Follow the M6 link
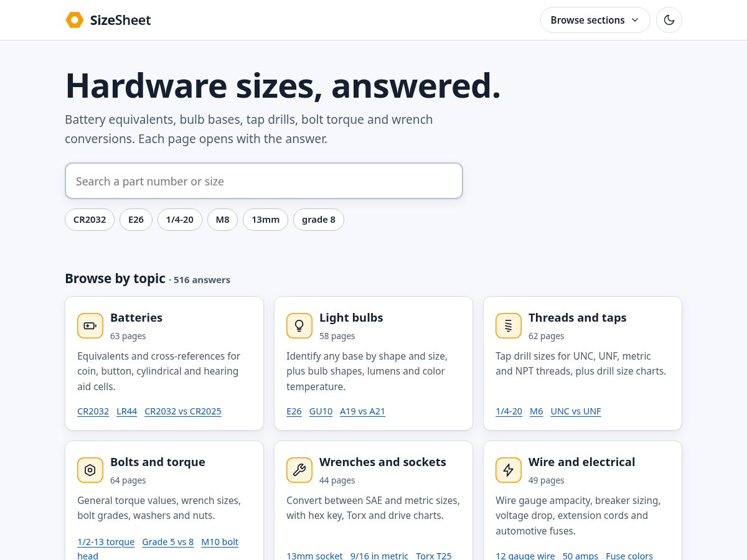747x560 pixels. click(537, 411)
